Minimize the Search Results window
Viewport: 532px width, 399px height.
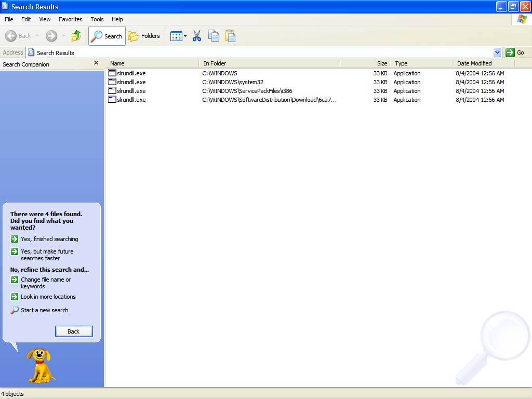(501, 6)
